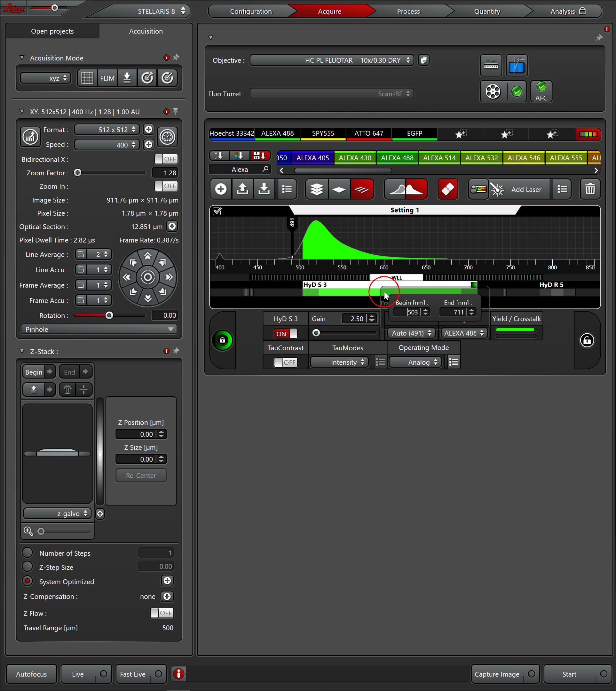Open the Objective dropdown
This screenshot has height=691, width=616.
pos(332,60)
